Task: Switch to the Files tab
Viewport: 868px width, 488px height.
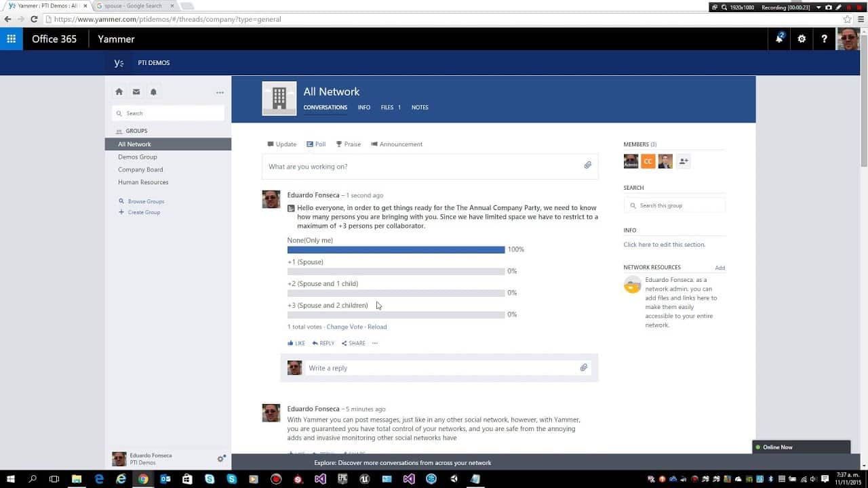Action: (x=391, y=107)
